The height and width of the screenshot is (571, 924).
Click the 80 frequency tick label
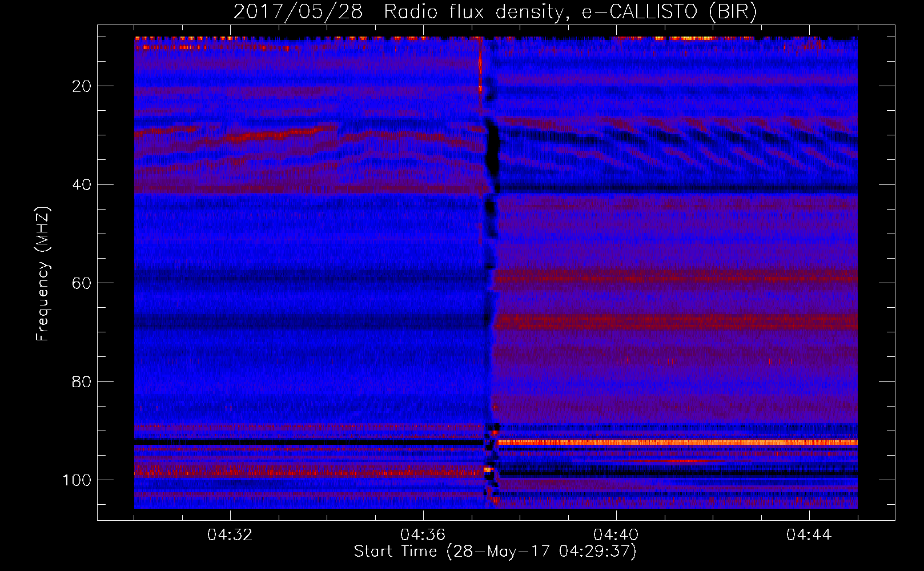point(82,381)
